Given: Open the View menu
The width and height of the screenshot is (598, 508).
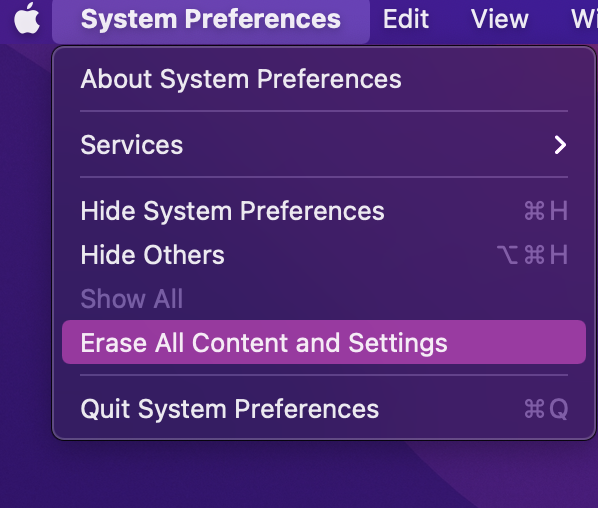Looking at the screenshot, I should coord(500,19).
